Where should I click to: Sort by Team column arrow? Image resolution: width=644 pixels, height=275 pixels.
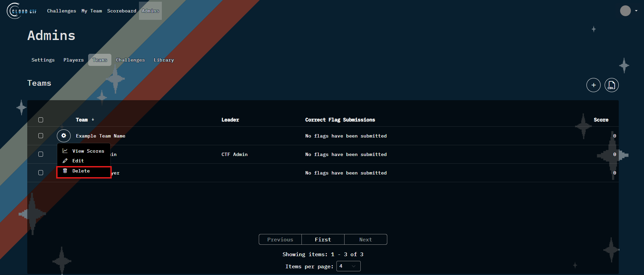(93, 120)
